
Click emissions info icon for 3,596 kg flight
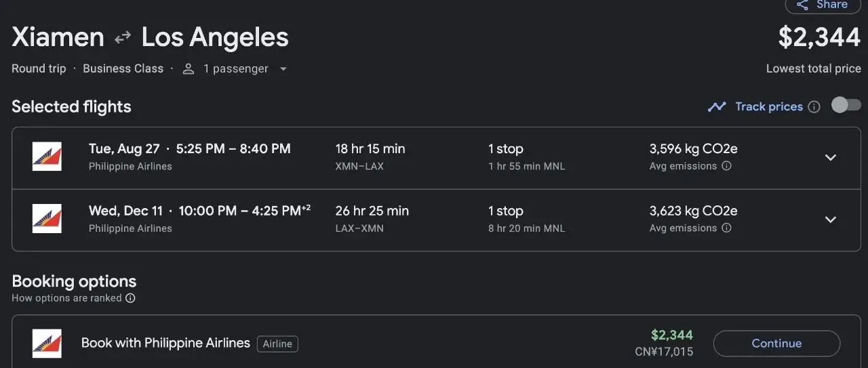tap(726, 166)
